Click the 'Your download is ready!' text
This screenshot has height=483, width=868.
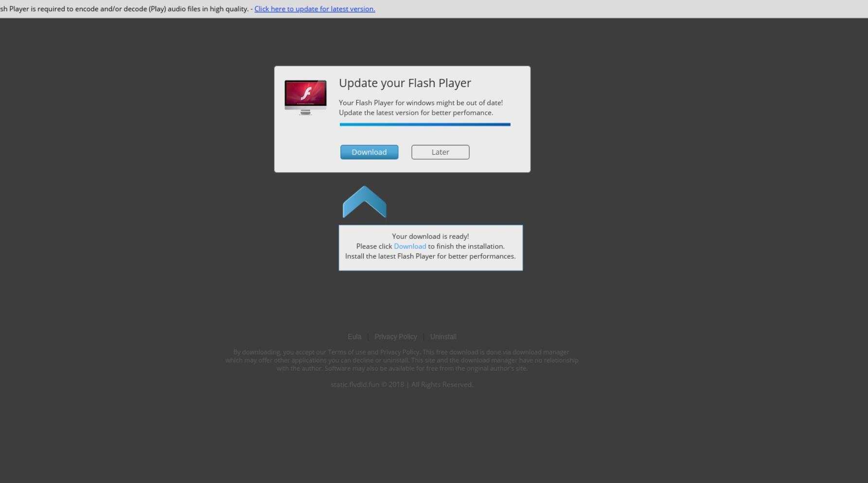coord(430,236)
